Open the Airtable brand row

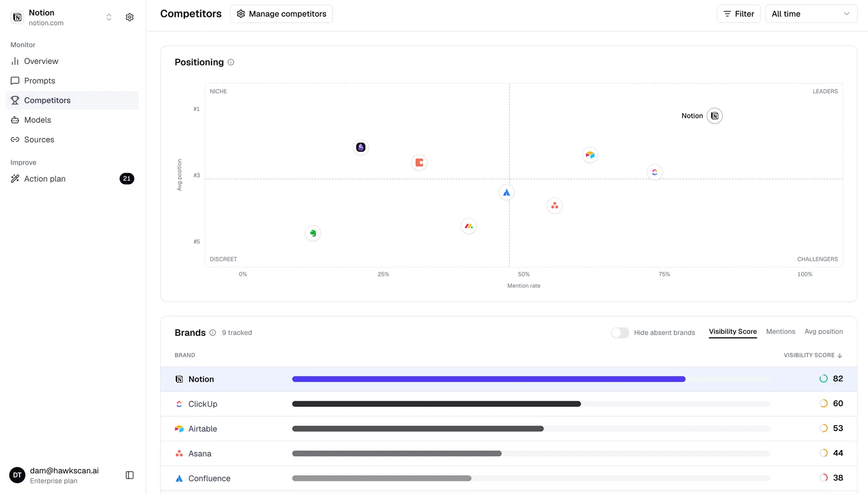[509, 429]
